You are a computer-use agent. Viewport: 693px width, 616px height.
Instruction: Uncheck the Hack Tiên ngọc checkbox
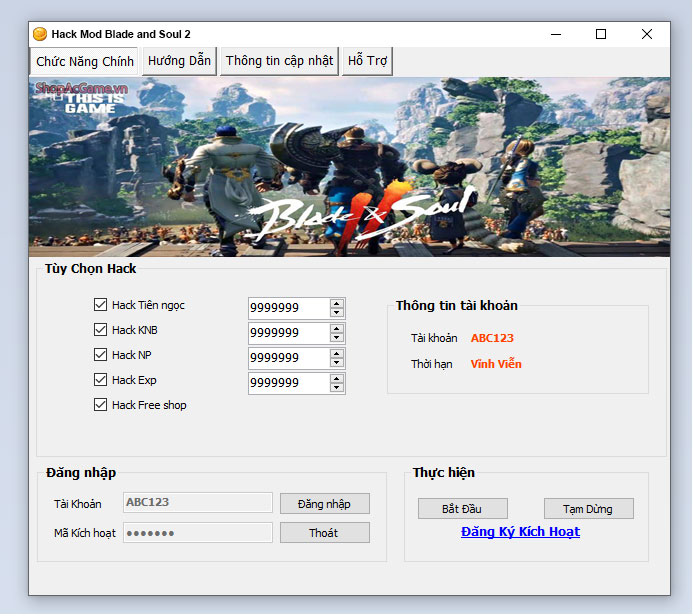pos(100,304)
